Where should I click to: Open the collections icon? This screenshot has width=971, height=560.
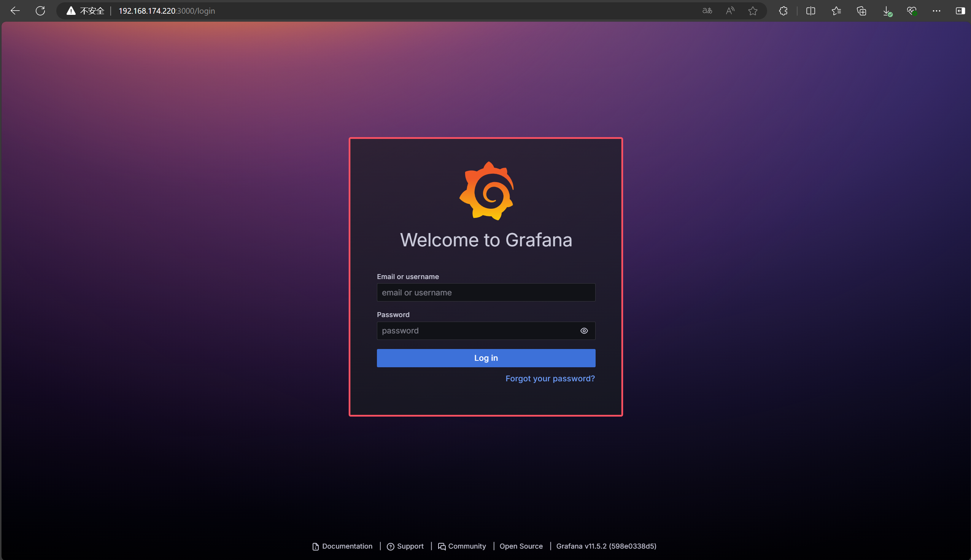(x=861, y=11)
